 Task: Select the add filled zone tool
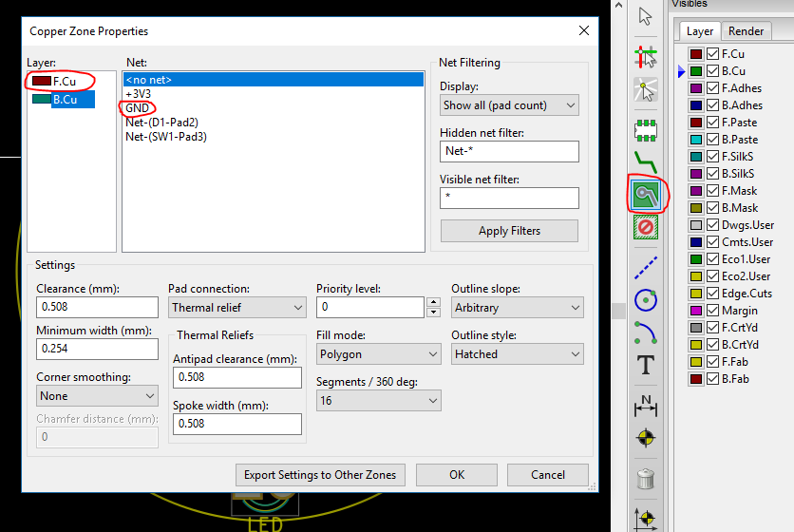pos(646,195)
